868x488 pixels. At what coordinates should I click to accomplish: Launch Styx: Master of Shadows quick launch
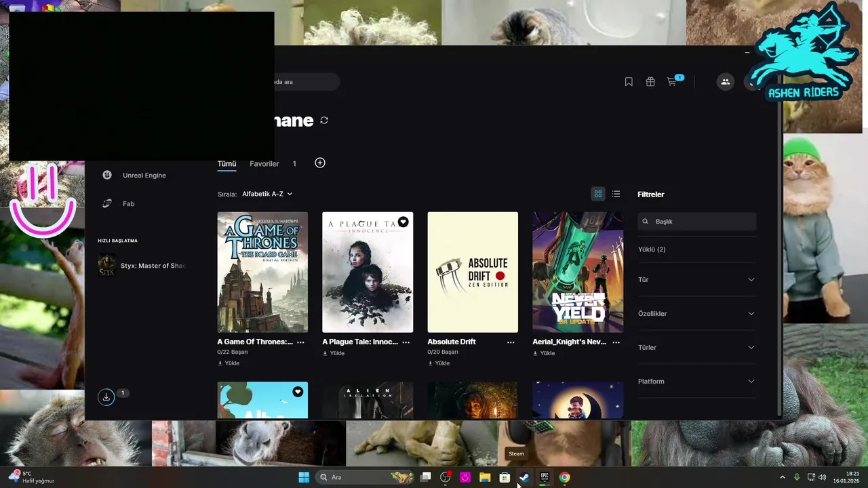tap(142, 266)
